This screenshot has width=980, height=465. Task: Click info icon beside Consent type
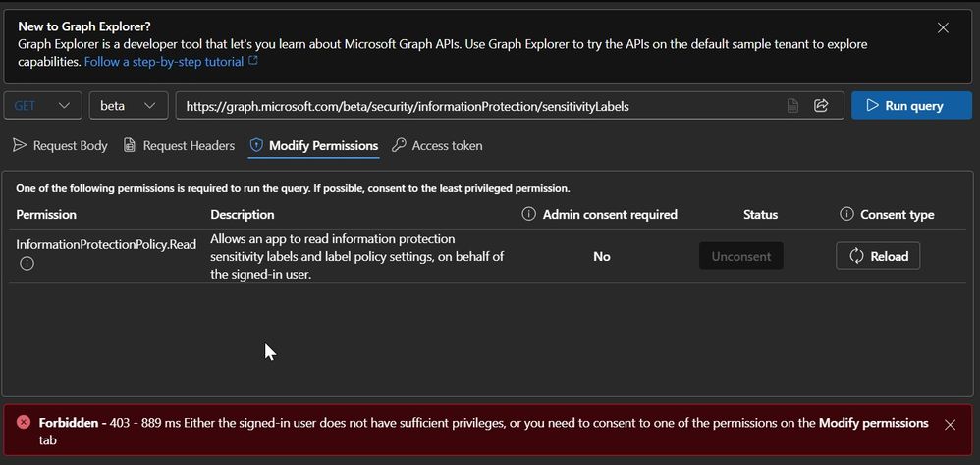pos(846,214)
